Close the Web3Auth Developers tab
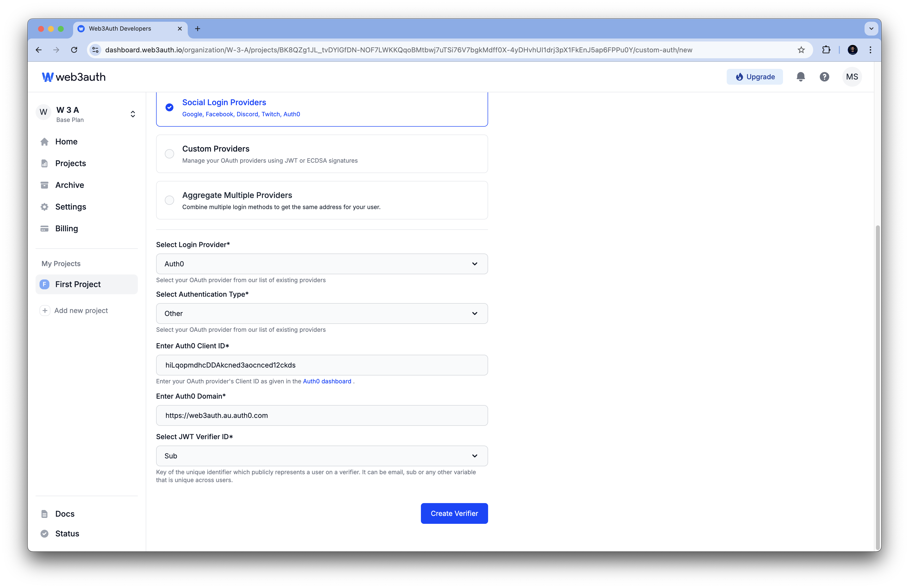The width and height of the screenshot is (909, 588). (x=180, y=29)
